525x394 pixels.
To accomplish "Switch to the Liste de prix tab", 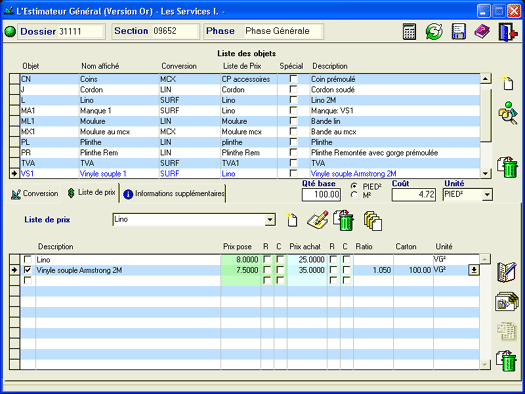I will pos(90,192).
